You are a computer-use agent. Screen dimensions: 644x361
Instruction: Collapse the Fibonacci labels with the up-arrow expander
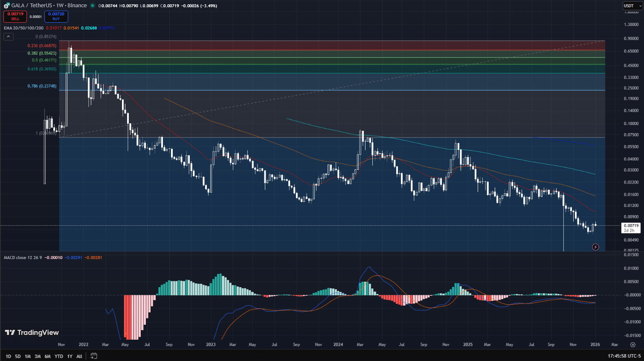(8, 36)
